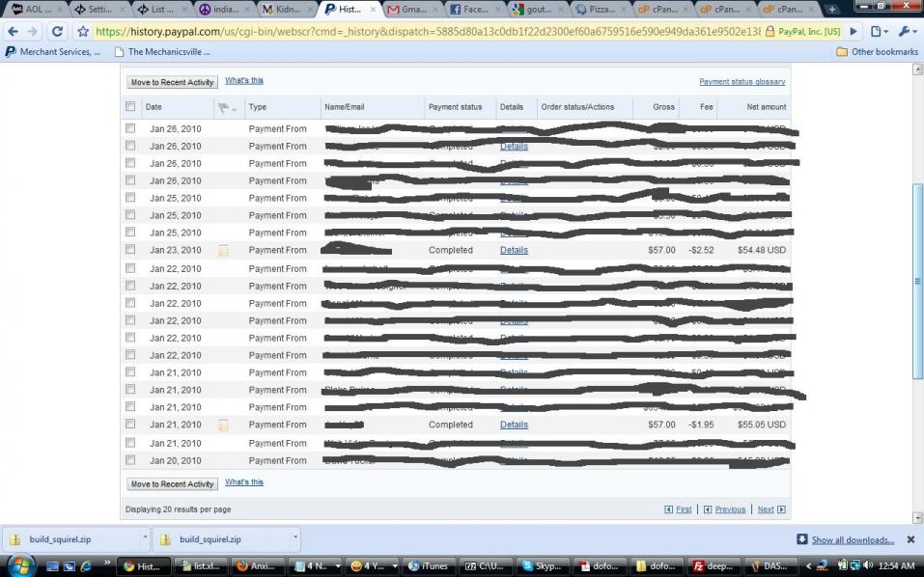924x577 pixels.
Task: Switch to Firefox 'Anxi...' taskbar button
Action: tap(256, 565)
